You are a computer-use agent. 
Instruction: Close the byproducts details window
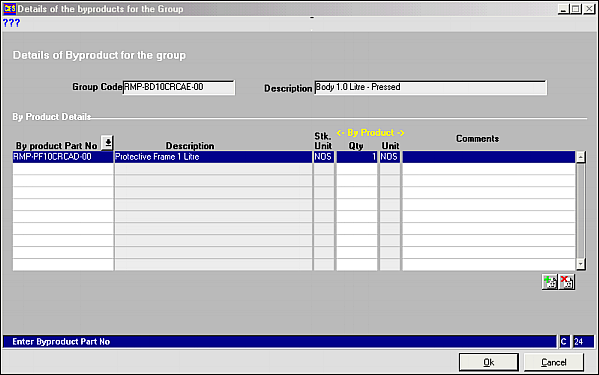point(589,9)
